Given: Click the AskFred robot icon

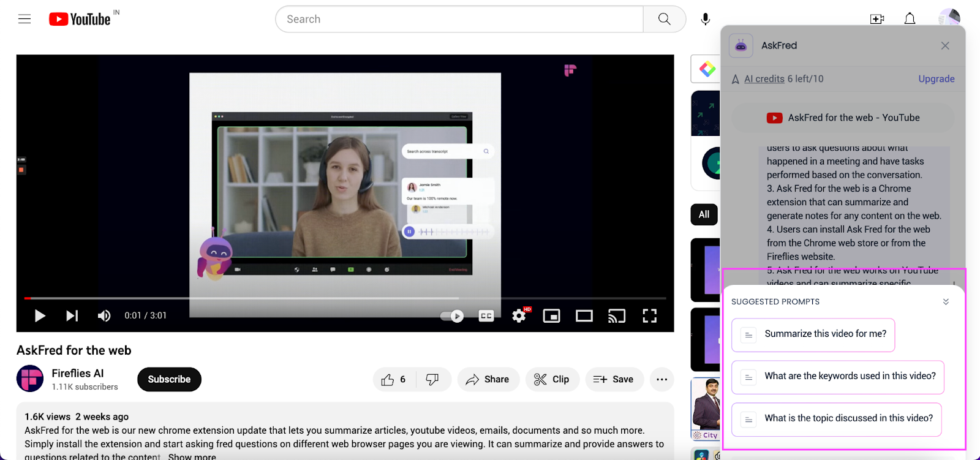Looking at the screenshot, I should 741,45.
